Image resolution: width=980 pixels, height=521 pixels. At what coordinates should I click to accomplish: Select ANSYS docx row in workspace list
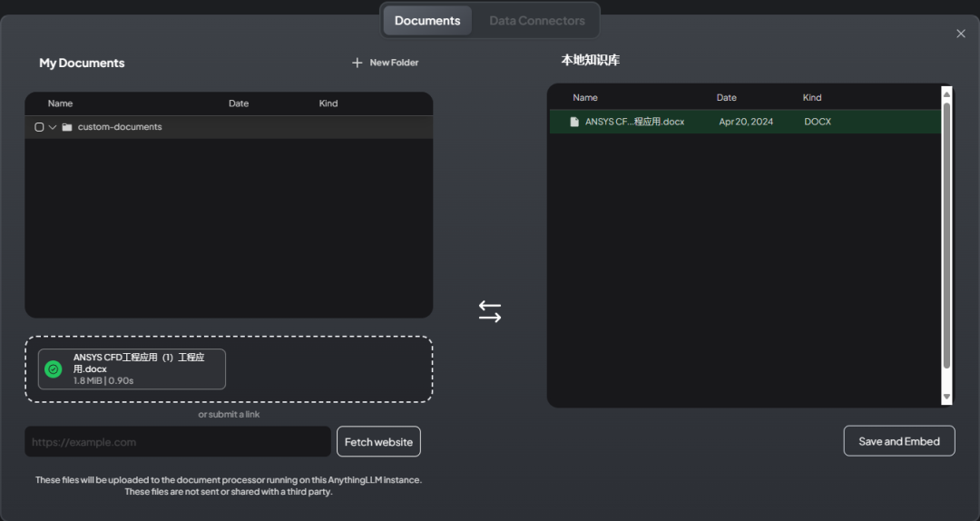coord(744,122)
